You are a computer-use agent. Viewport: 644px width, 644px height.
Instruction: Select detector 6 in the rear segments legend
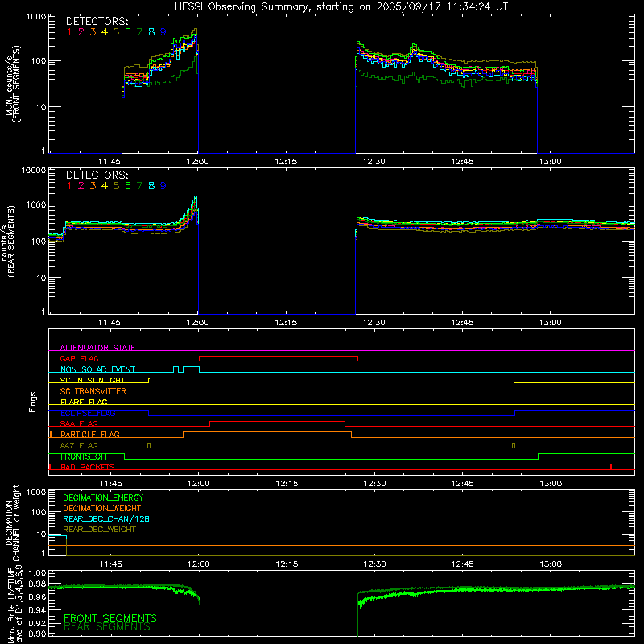click(128, 186)
